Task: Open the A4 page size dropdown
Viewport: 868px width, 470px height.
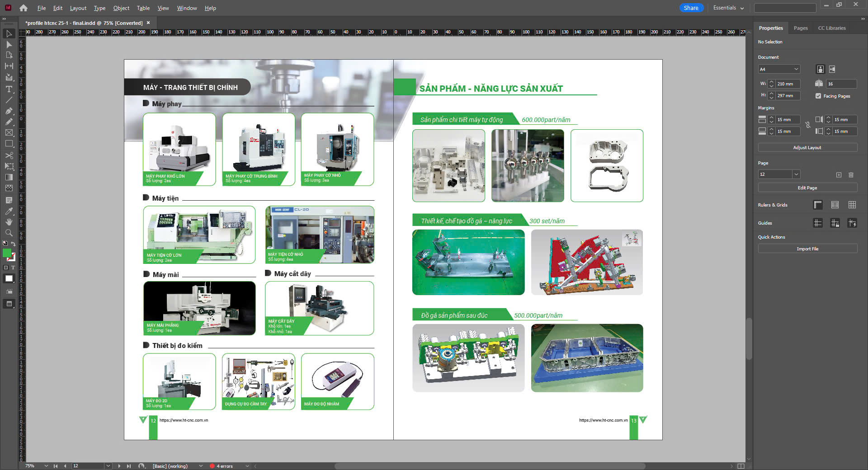Action: tap(779, 69)
